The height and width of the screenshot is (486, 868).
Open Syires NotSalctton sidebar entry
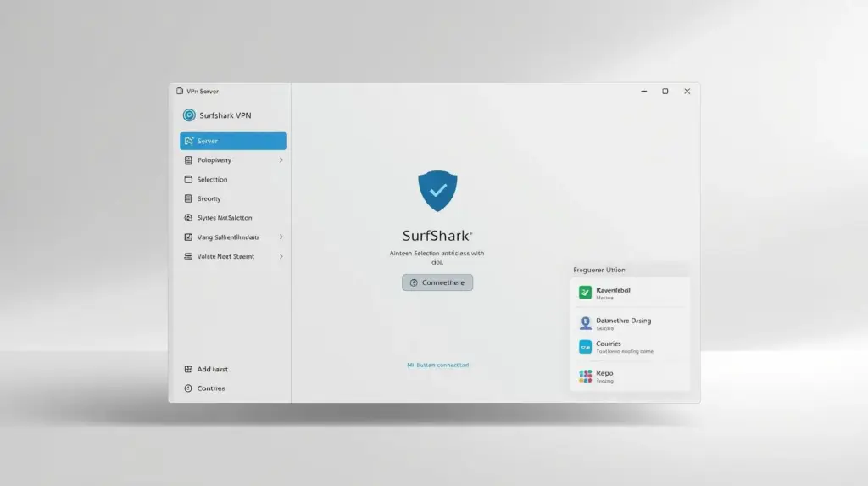[233, 218]
